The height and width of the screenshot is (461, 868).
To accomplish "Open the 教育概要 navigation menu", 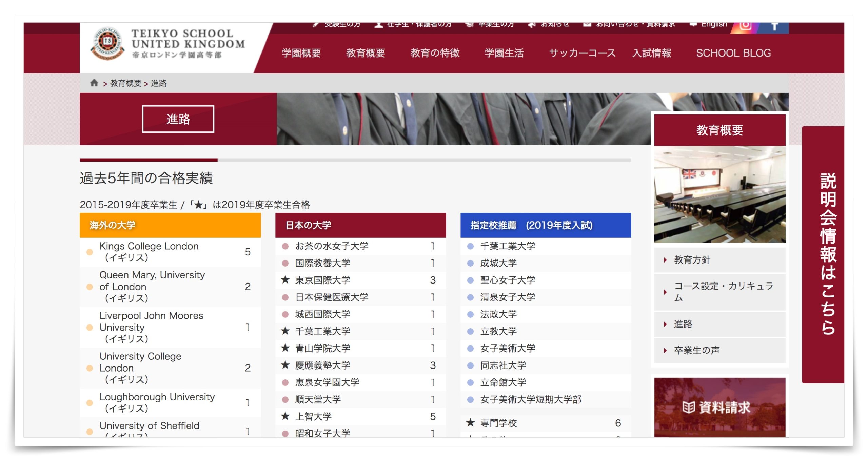I will 366,53.
